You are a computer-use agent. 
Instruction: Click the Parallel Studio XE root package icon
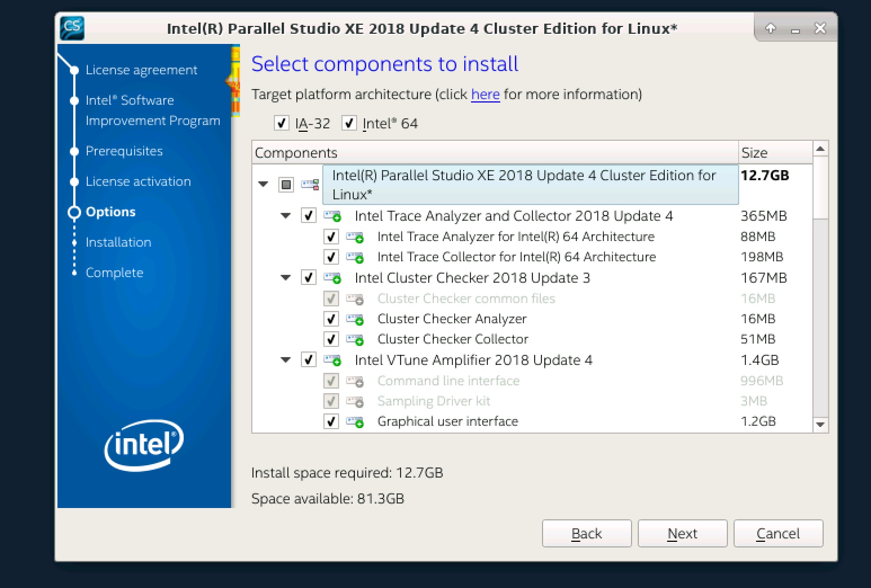pos(310,184)
